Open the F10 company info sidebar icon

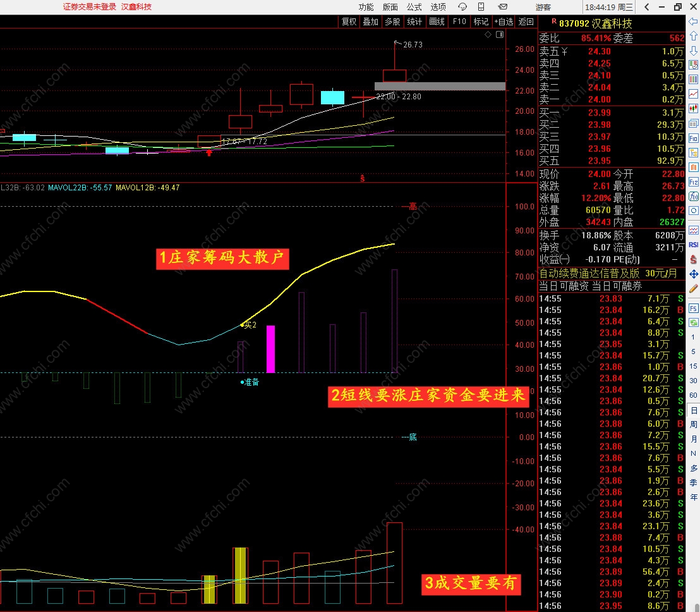click(x=693, y=138)
